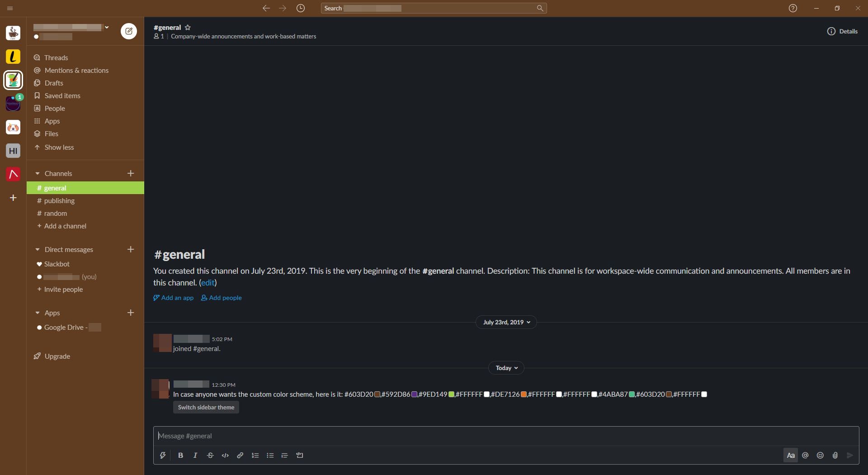Open the emoji picker
The image size is (868, 475).
tap(820, 456)
